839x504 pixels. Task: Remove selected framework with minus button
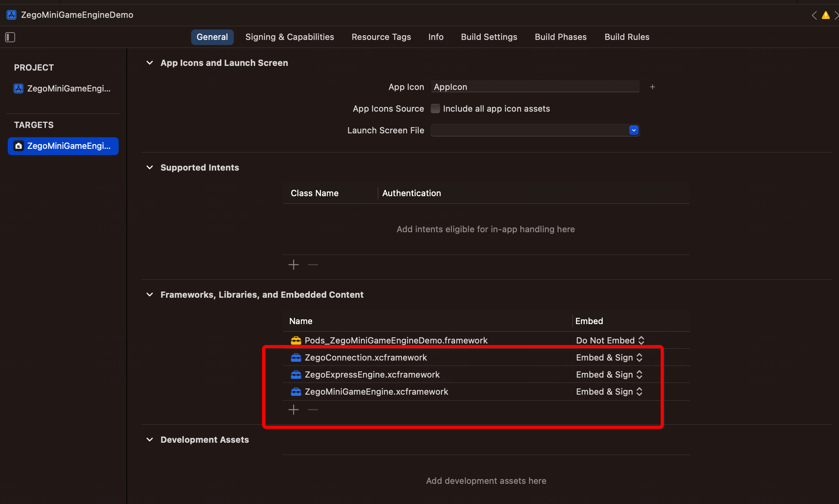[x=313, y=410]
